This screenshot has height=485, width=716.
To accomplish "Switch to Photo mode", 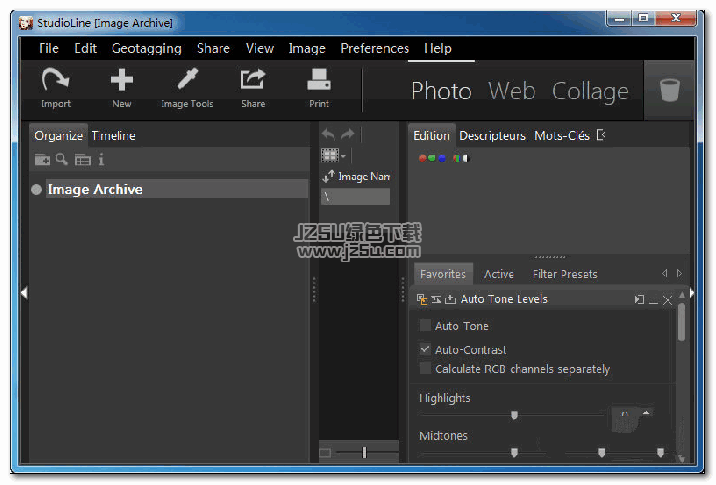I will [441, 90].
